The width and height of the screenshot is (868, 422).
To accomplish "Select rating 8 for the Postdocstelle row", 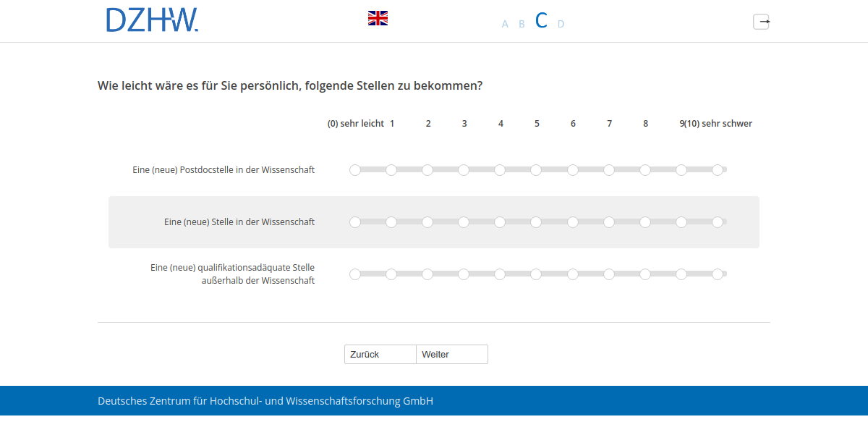I will tap(645, 169).
